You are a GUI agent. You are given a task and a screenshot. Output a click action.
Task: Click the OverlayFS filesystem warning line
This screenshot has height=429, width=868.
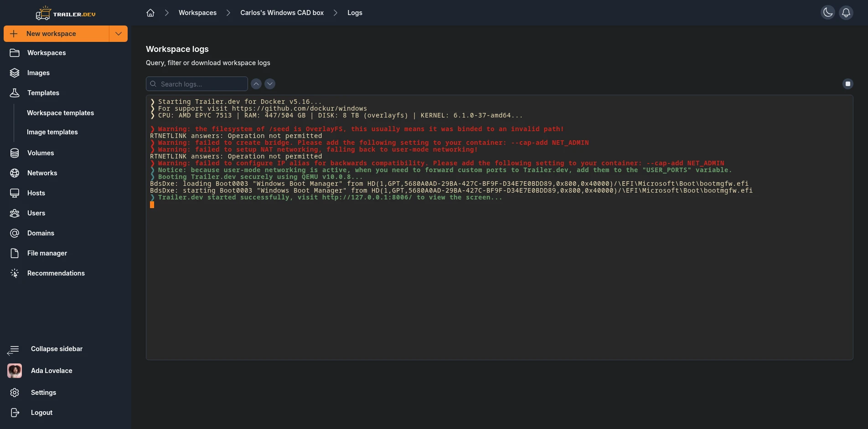[357, 129]
